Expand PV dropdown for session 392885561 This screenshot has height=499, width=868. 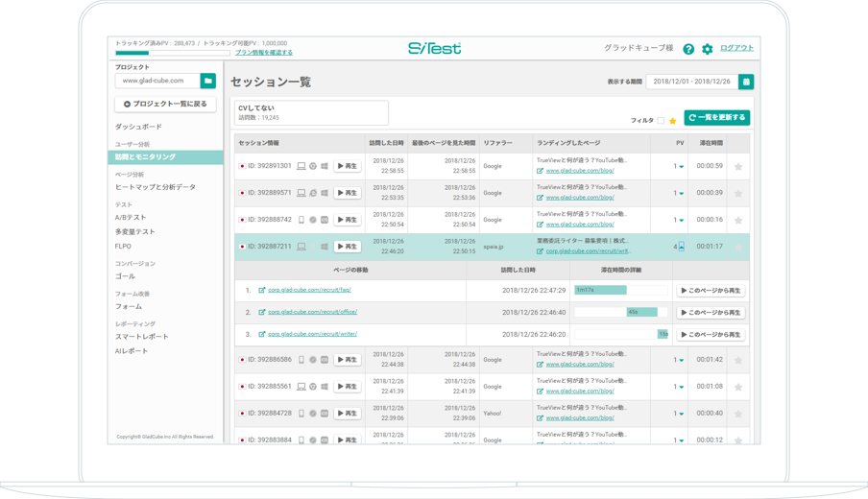(x=682, y=387)
